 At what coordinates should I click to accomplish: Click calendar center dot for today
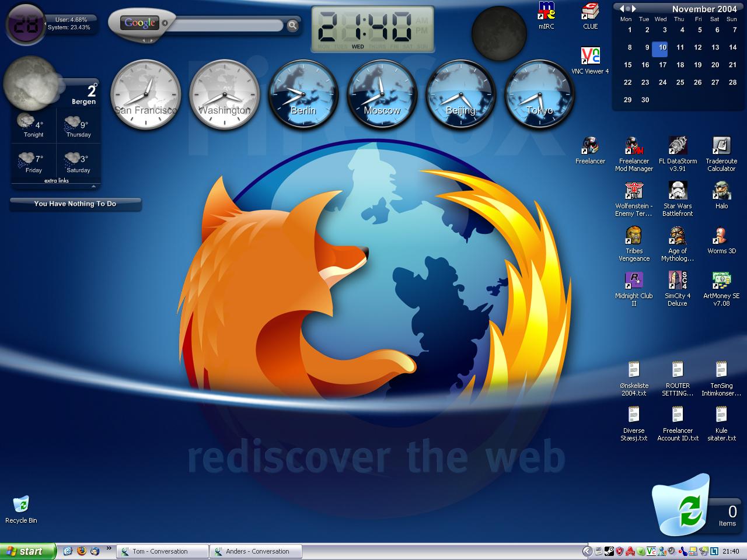click(x=628, y=9)
